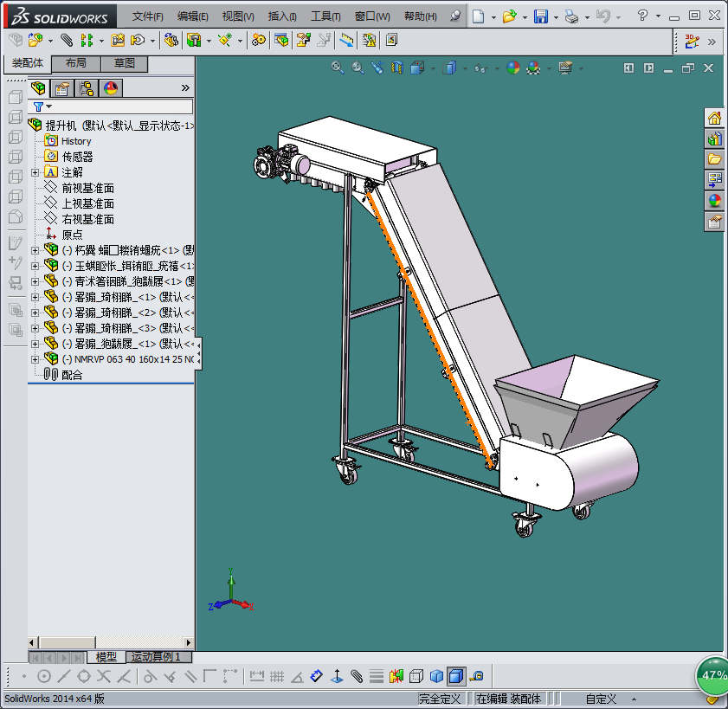Click the filter input field

(111, 106)
